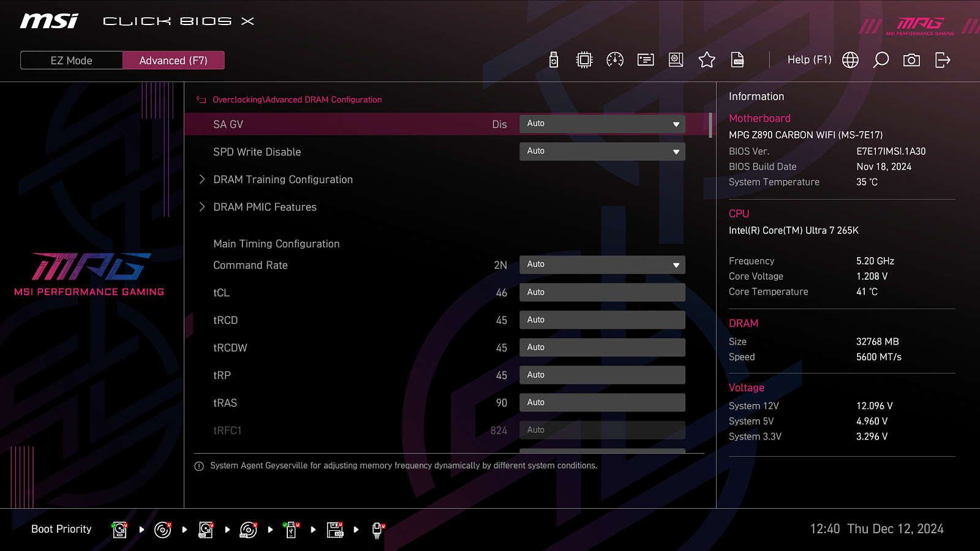The image size is (980, 551).
Task: Switch to Advanced (F7) mode
Action: pyautogui.click(x=173, y=61)
